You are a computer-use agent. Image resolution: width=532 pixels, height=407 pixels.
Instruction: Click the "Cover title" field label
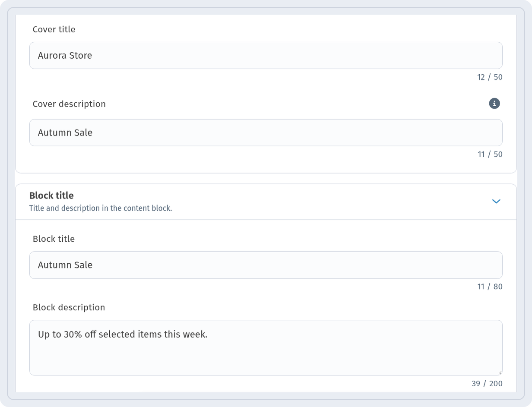[54, 29]
